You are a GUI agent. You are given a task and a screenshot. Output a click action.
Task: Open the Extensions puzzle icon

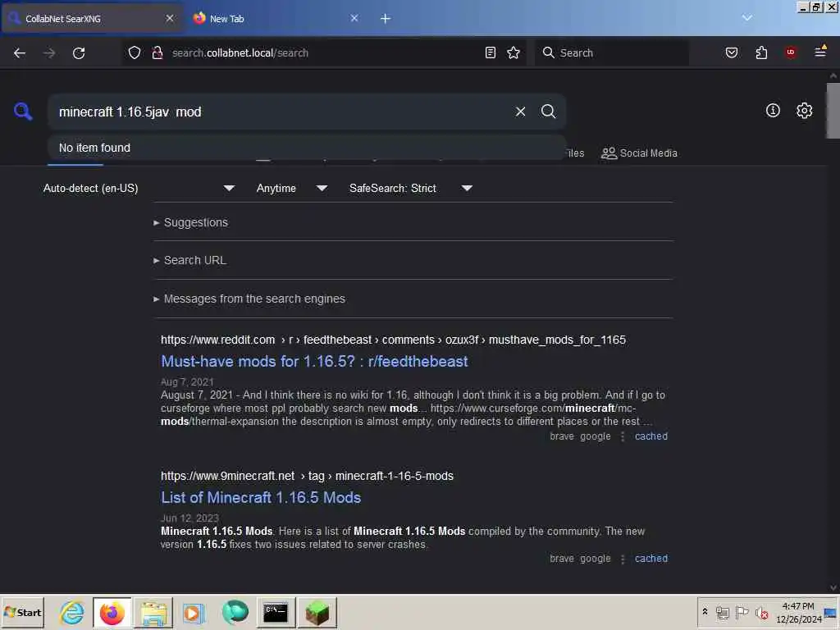coord(761,52)
